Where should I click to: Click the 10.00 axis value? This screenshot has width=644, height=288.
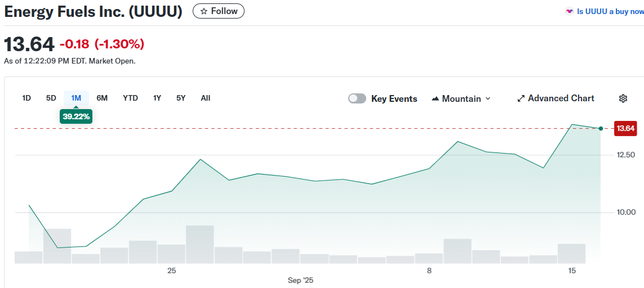[x=625, y=212]
